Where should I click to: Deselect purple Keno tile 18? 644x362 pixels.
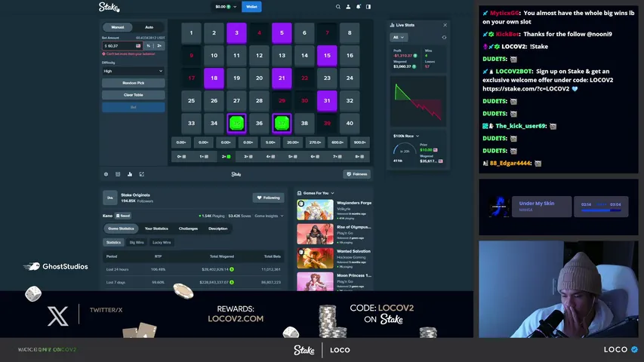[214, 78]
